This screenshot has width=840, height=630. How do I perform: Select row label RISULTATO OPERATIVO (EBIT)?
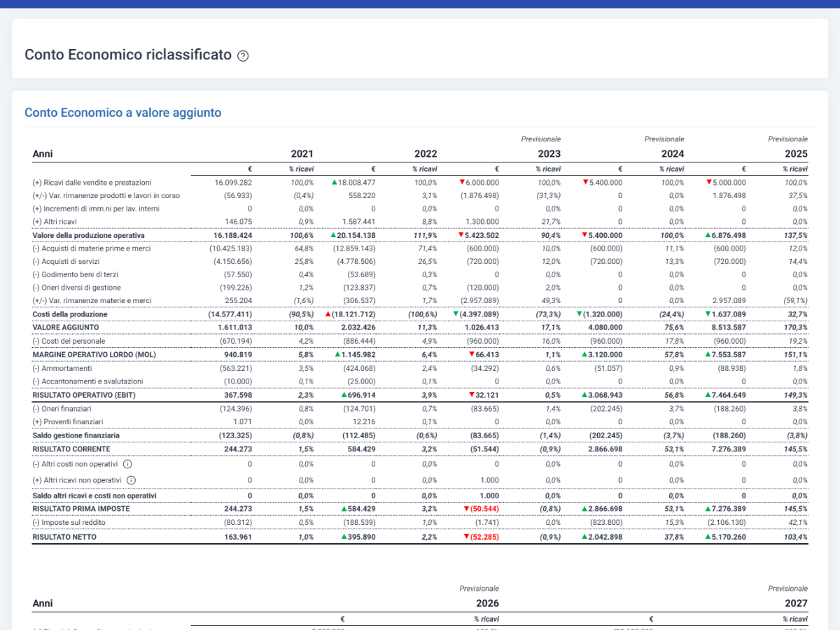tap(85, 395)
